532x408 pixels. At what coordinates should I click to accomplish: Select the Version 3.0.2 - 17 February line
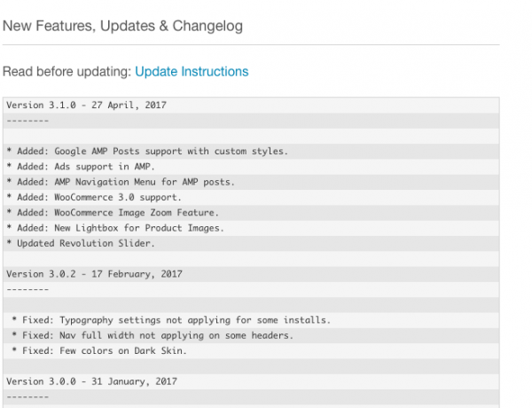[92, 273]
